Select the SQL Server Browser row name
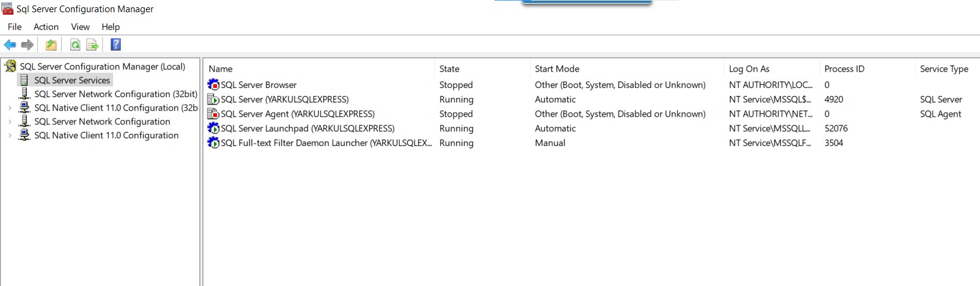980x286 pixels. coord(259,85)
